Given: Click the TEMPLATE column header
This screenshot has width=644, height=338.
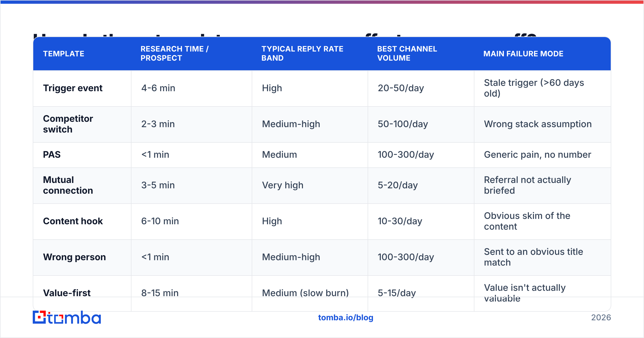Looking at the screenshot, I should (64, 54).
